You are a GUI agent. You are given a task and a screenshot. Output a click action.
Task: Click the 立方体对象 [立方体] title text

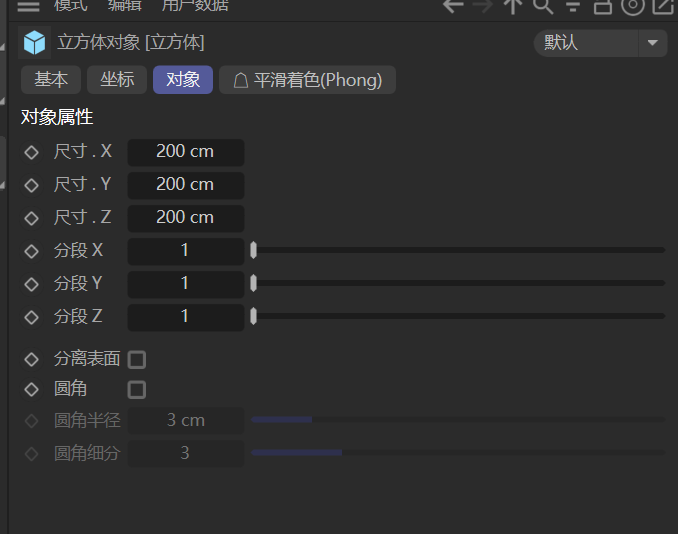coord(131,42)
